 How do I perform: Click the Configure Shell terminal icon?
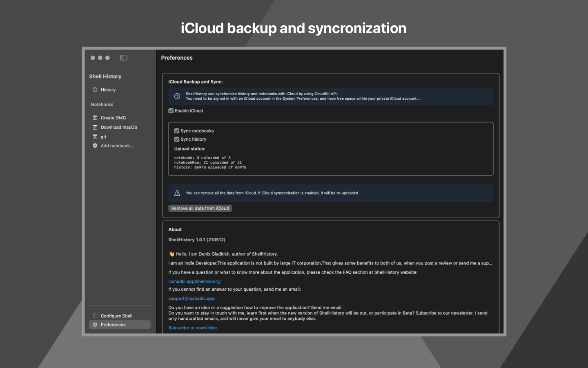(95, 316)
